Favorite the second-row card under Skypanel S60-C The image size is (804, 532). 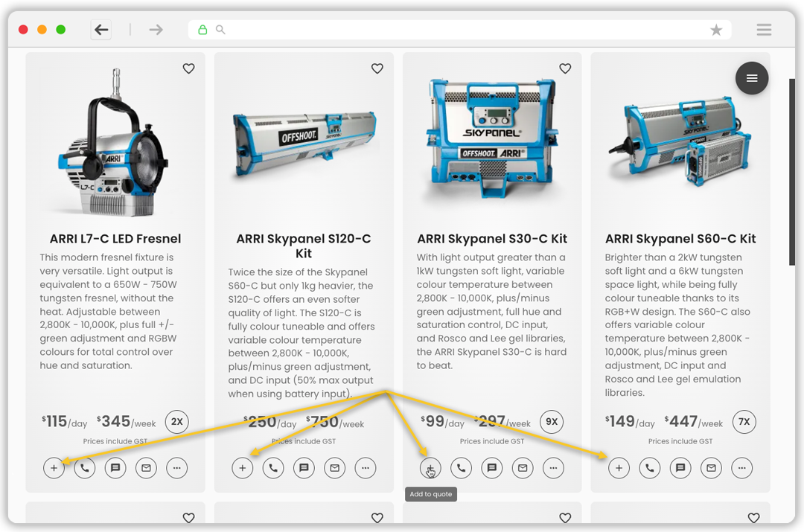pos(753,518)
